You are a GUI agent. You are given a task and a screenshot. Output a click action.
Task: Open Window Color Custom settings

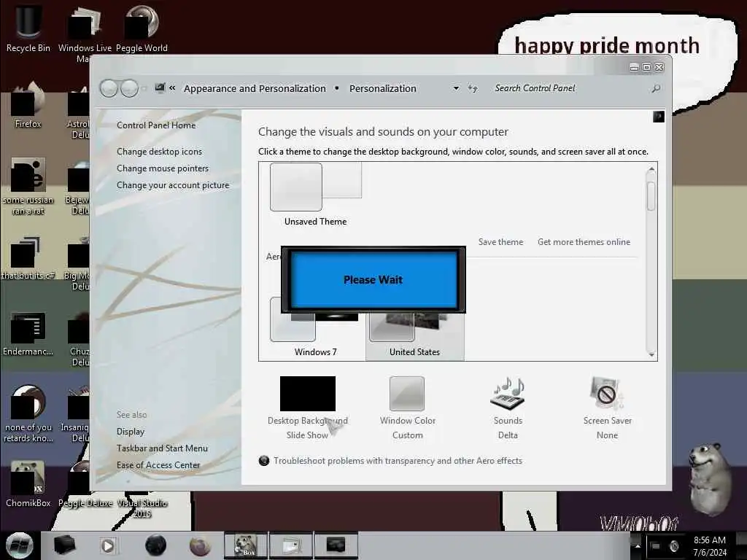407,408
